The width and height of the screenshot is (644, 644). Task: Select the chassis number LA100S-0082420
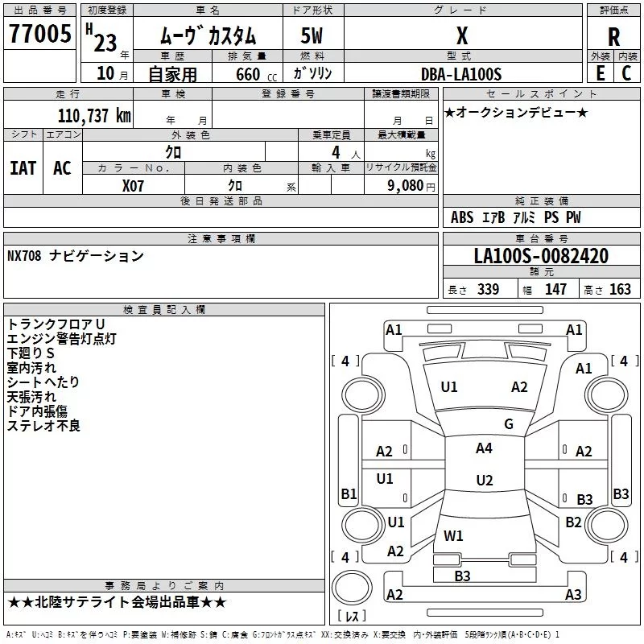tap(541, 256)
